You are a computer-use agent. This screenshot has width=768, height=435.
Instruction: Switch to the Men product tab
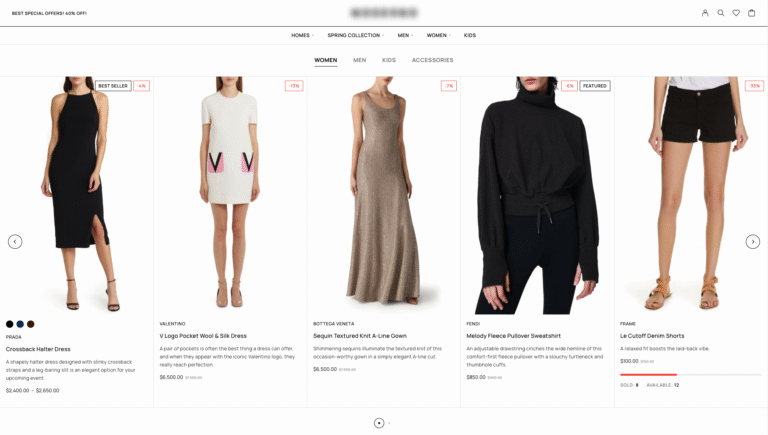click(360, 60)
